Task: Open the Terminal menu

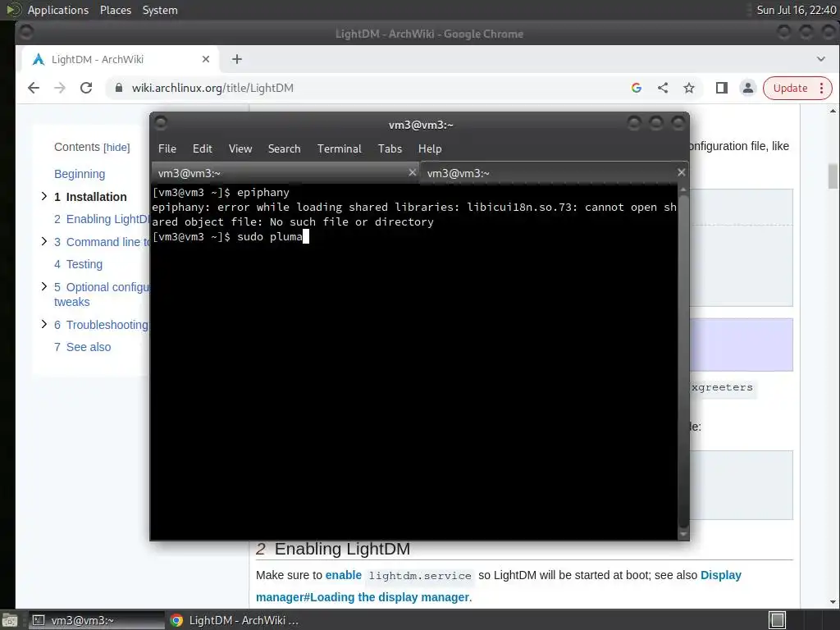Action: click(339, 148)
